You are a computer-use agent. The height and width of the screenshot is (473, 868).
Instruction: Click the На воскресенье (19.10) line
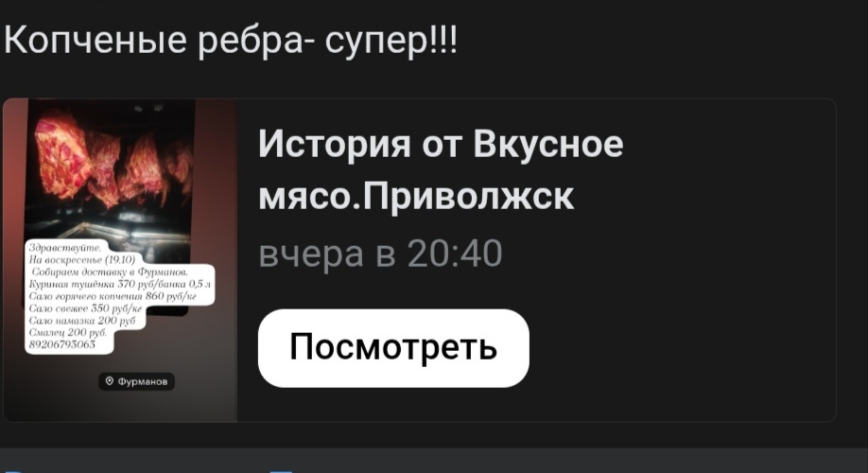coord(82,260)
